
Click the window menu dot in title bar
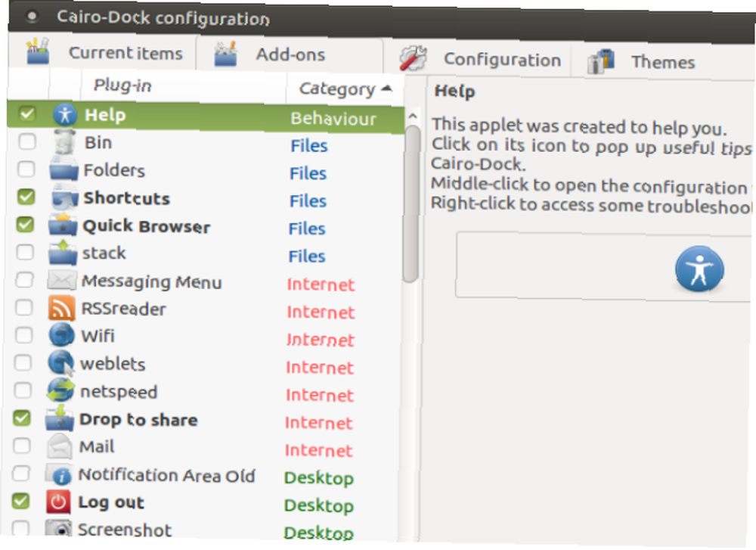point(32,17)
